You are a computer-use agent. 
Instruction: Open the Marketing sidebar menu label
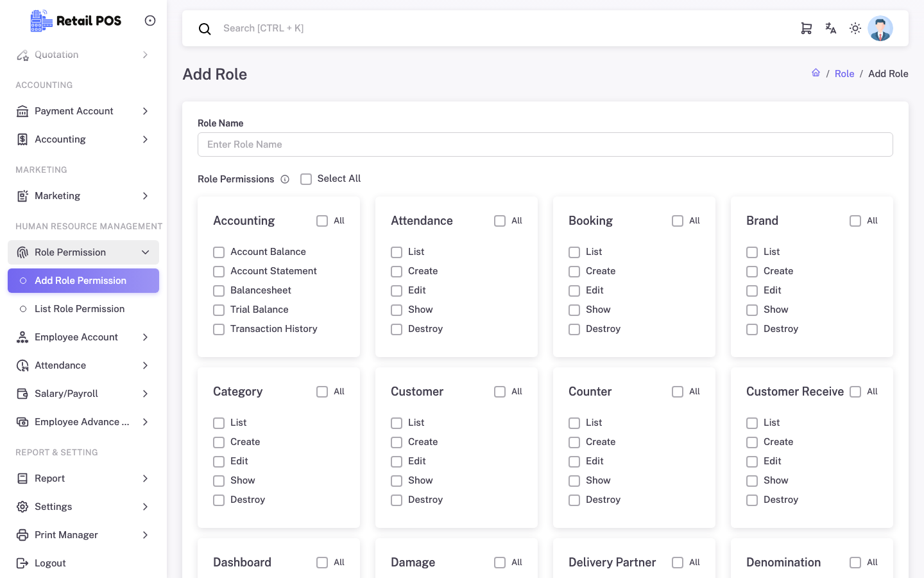57,196
